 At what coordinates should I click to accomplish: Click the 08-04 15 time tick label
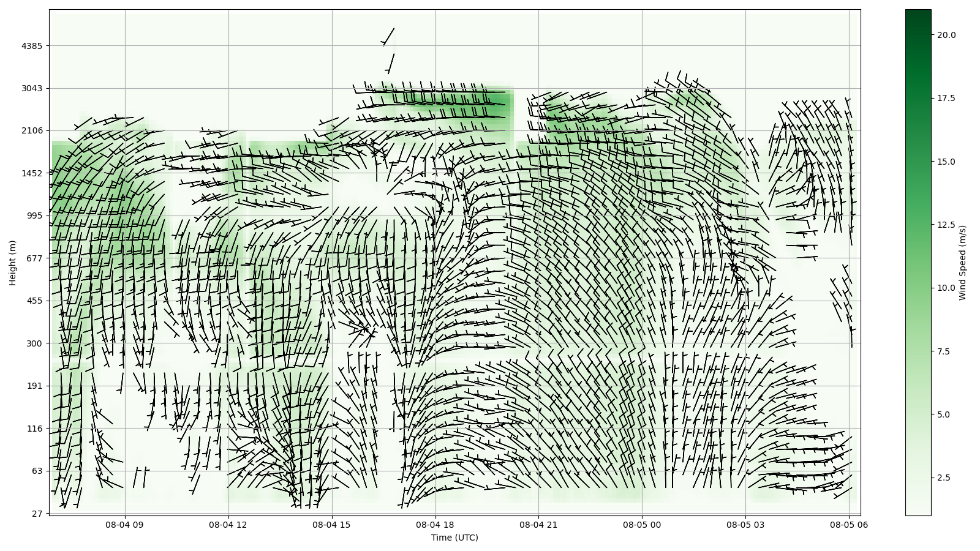[331, 524]
